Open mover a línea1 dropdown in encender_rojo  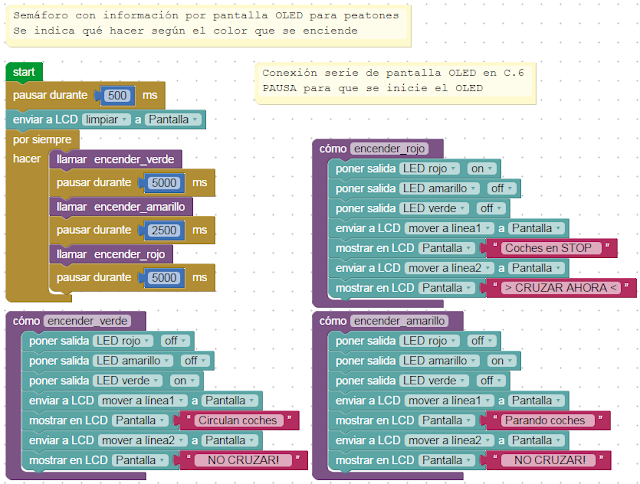[449, 228]
